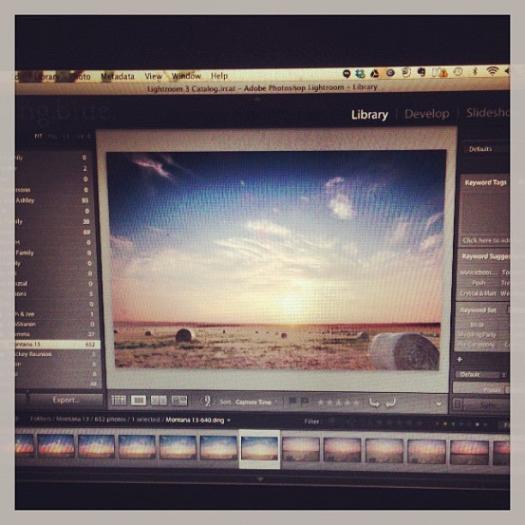The height and width of the screenshot is (525, 525).
Task: Switch to Grid view in the toolbar
Action: pyautogui.click(x=118, y=400)
